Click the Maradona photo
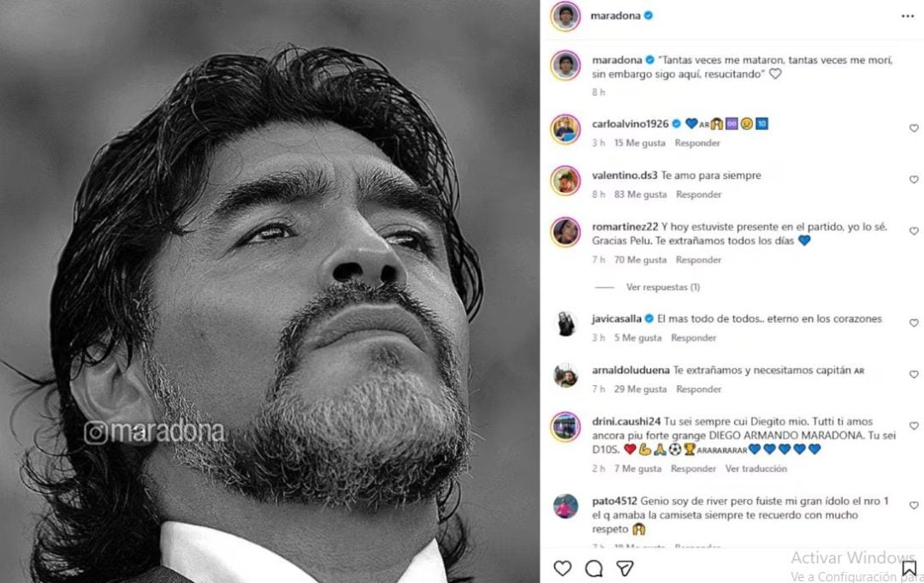Image resolution: width=924 pixels, height=583 pixels. [x=269, y=292]
